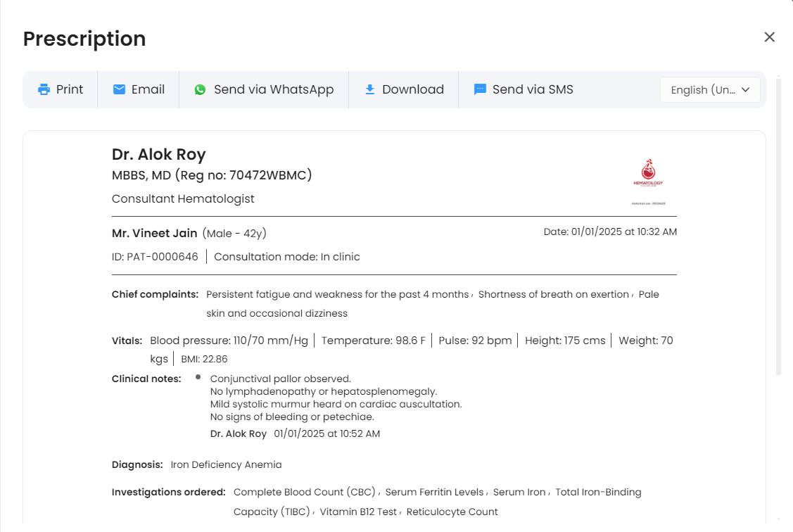
Task: Hit the Download text label
Action: pos(413,89)
